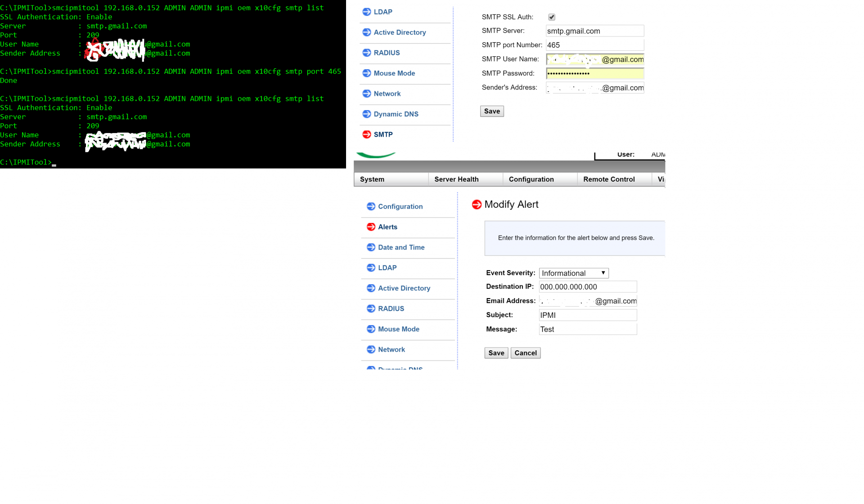The image size is (864, 504).
Task: Open the RADIUS link in the lower sidebar
Action: point(391,309)
